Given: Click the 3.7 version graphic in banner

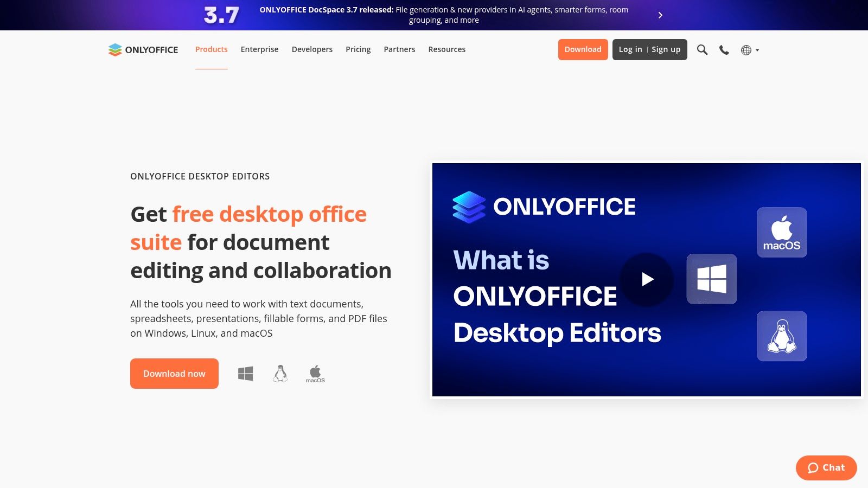Looking at the screenshot, I should (221, 15).
